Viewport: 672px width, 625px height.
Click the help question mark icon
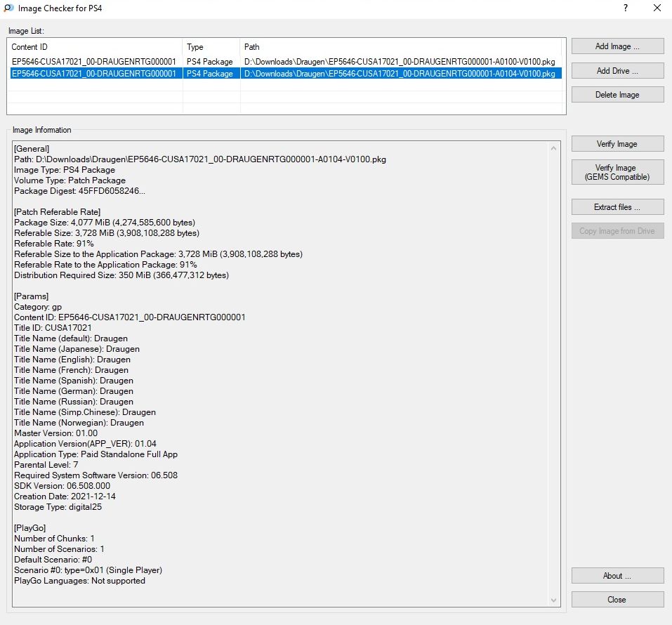pyautogui.click(x=626, y=8)
